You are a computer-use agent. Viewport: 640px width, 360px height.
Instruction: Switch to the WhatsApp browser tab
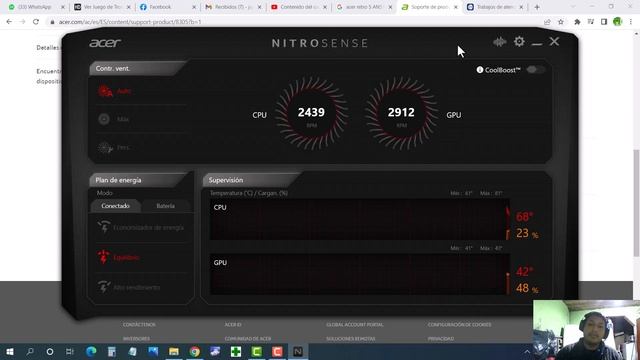[x=35, y=7]
